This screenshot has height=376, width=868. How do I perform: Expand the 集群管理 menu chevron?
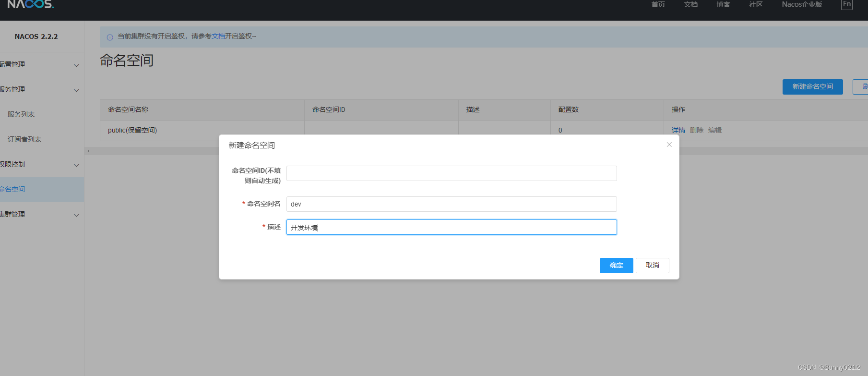click(x=76, y=215)
